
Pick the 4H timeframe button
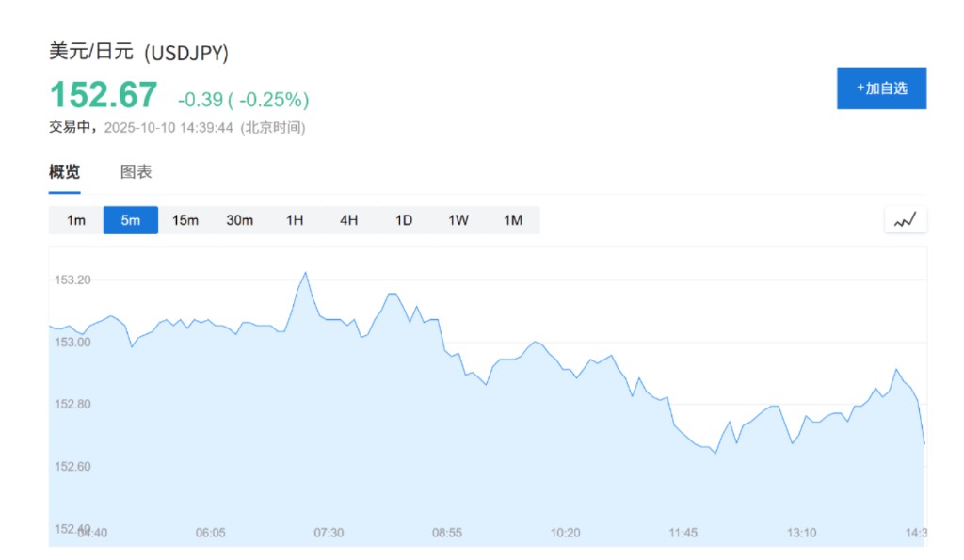point(349,220)
